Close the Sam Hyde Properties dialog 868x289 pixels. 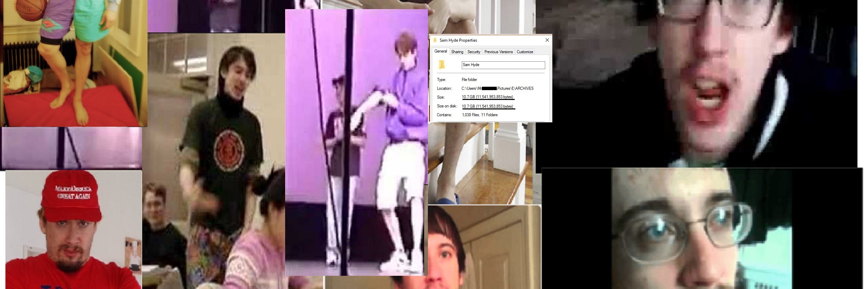pyautogui.click(x=547, y=40)
